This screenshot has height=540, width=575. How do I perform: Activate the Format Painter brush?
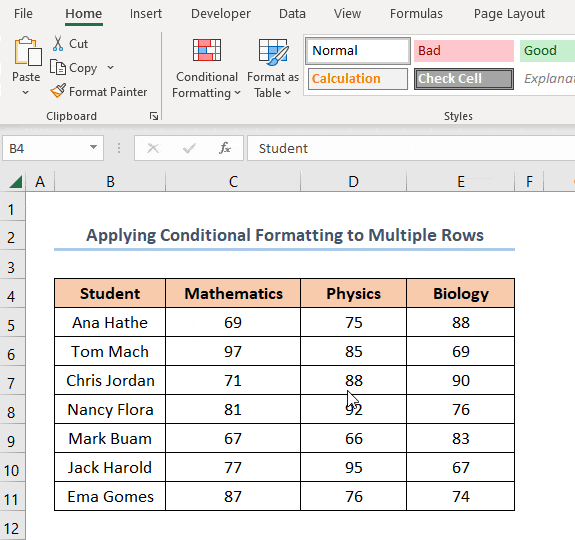[58, 91]
